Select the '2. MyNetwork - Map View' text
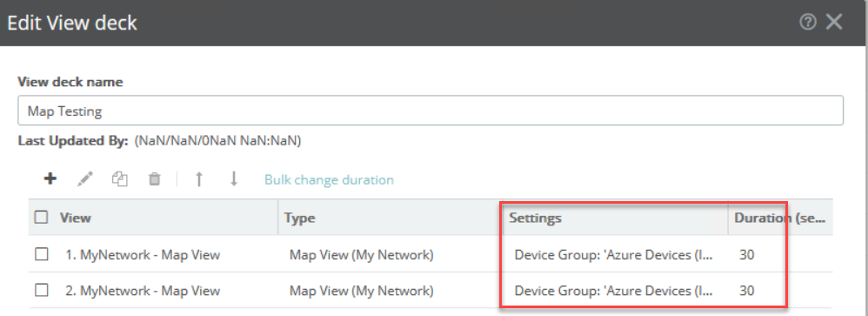Viewport: 868px width, 316px height. (x=143, y=291)
